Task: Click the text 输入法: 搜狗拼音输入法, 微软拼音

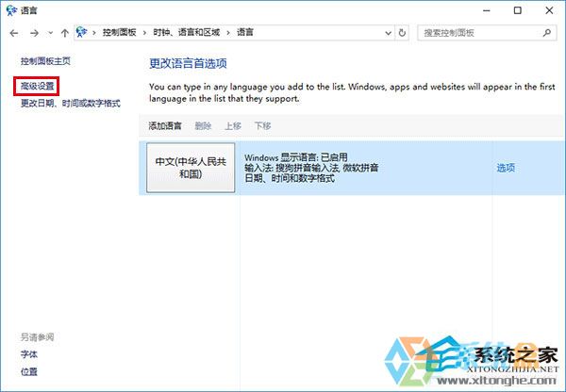Action: [x=311, y=168]
